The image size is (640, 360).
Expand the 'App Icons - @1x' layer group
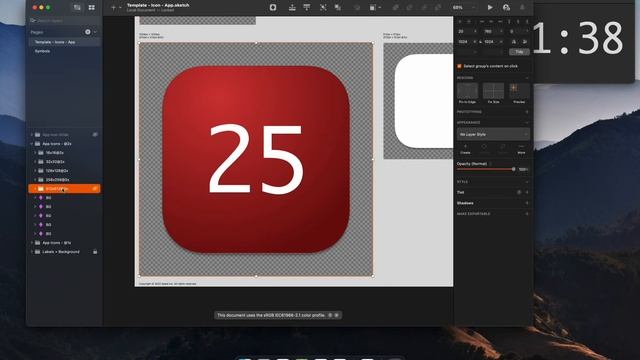pos(32,242)
